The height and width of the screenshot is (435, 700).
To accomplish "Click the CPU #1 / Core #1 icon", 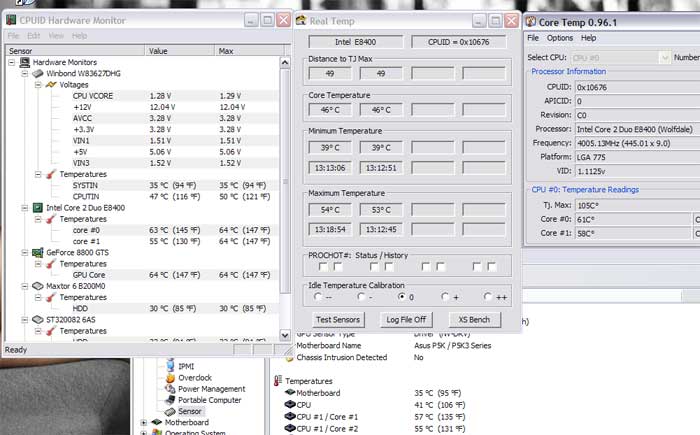I will click(x=290, y=417).
